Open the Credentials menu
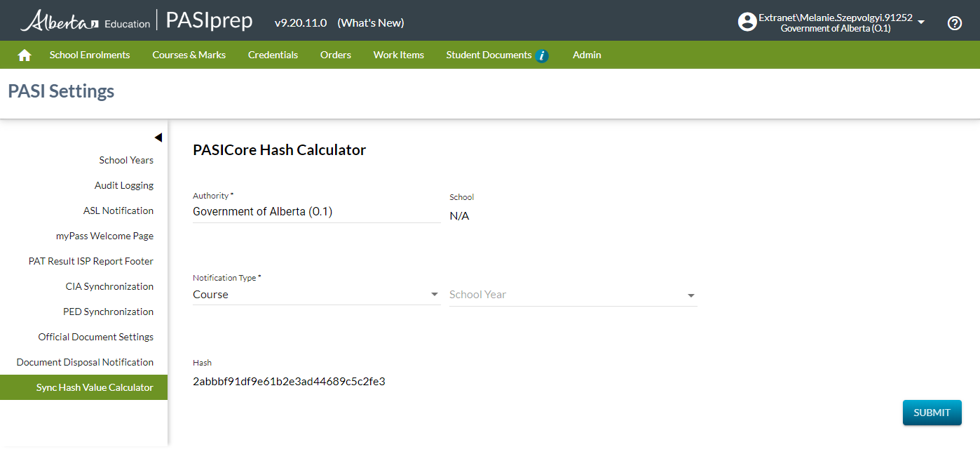The height and width of the screenshot is (468, 980). (273, 55)
